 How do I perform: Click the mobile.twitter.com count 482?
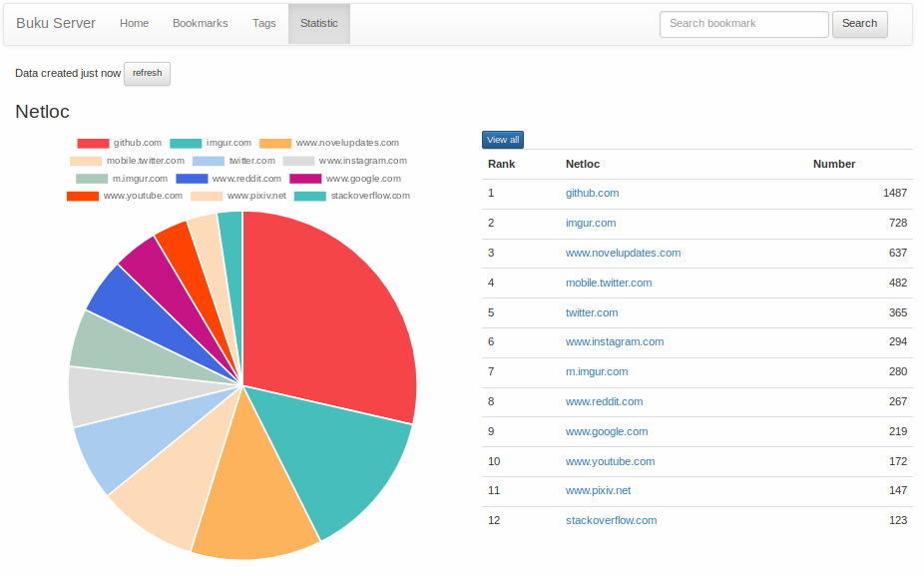pos(898,283)
